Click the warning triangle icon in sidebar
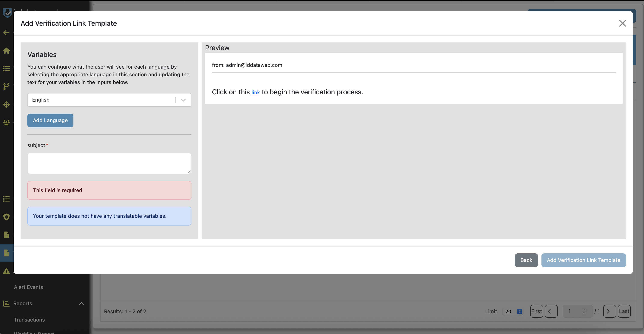644x334 pixels. coord(6,271)
